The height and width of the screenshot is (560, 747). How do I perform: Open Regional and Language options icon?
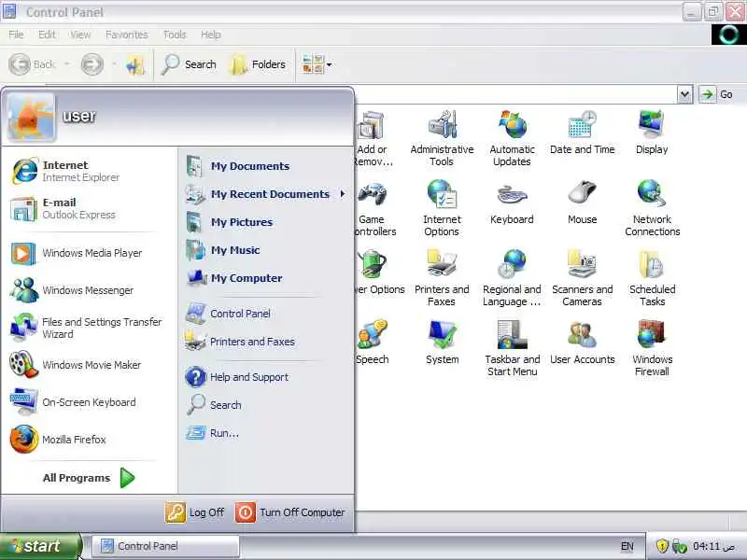tap(512, 278)
